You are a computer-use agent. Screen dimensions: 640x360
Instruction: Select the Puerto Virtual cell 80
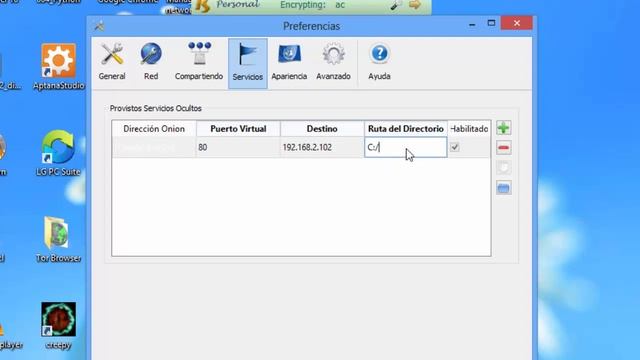[x=238, y=147]
